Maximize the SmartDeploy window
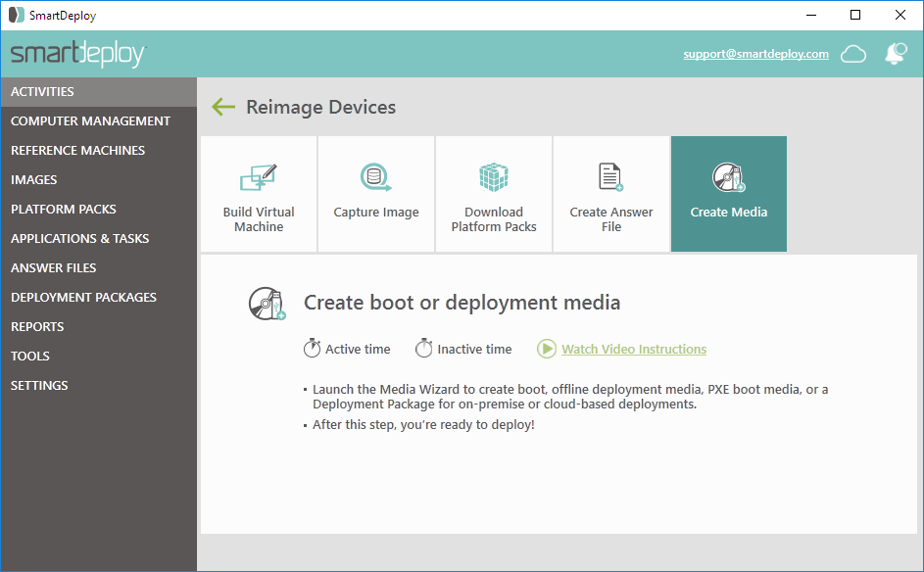The image size is (924, 572). (855, 16)
